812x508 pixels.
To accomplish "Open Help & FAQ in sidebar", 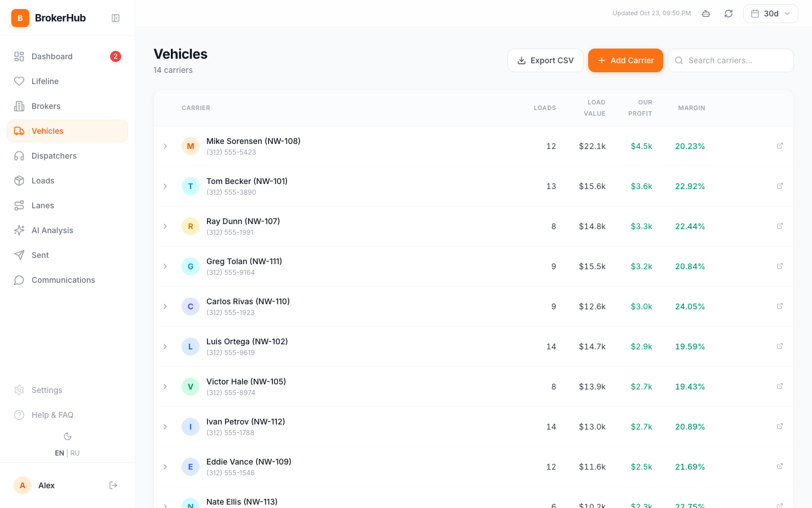I will click(x=67, y=415).
